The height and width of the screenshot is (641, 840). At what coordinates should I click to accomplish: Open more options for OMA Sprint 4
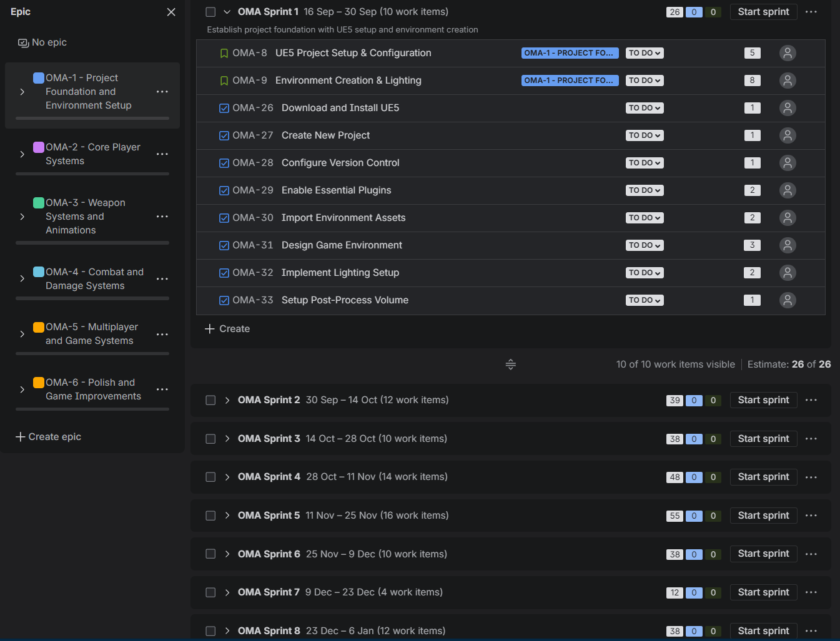(811, 477)
